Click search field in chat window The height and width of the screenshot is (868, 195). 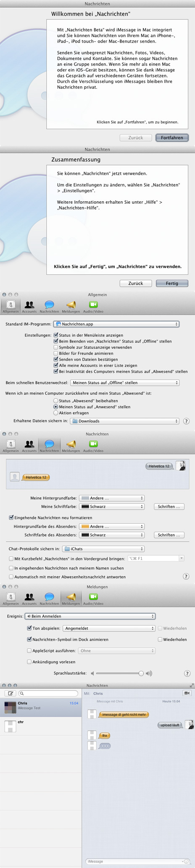[48, 693]
